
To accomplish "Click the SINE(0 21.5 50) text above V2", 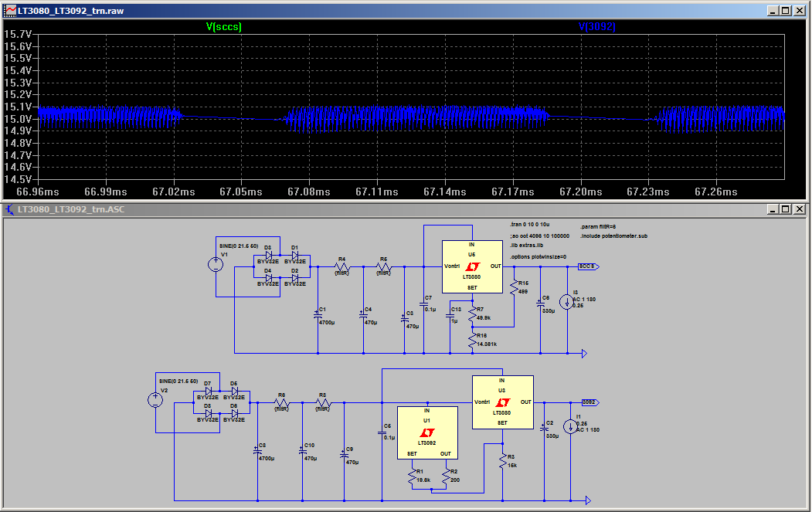I will click(x=178, y=381).
